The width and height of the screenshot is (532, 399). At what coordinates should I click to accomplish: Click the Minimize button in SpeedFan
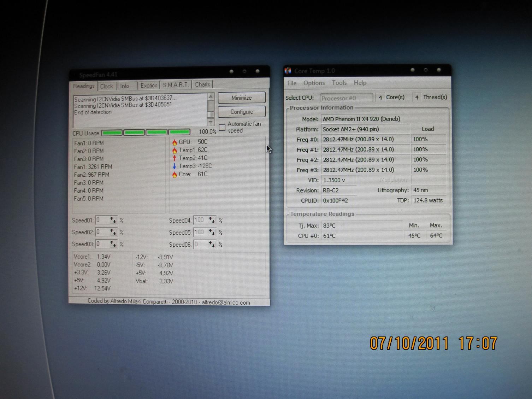242,98
